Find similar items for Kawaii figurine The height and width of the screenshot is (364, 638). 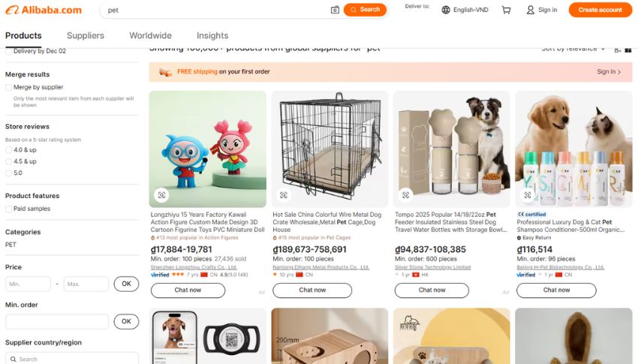(x=161, y=195)
